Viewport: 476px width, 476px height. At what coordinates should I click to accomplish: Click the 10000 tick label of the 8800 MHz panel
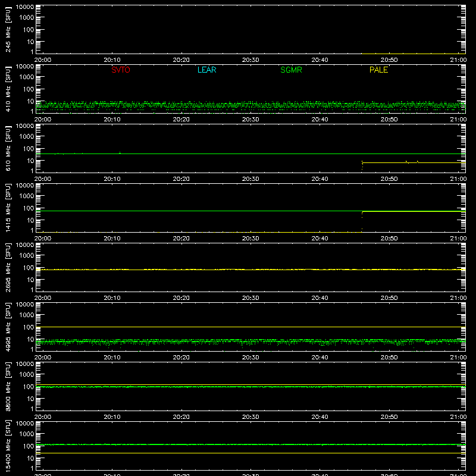point(25,364)
